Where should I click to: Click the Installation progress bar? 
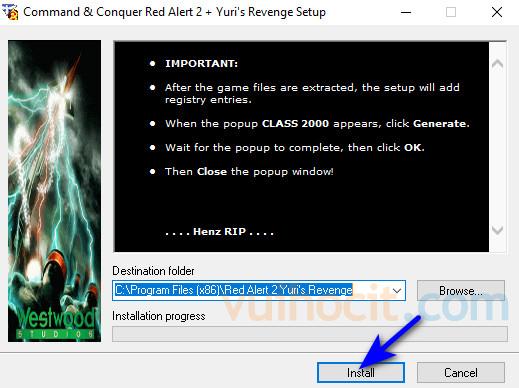click(310, 334)
